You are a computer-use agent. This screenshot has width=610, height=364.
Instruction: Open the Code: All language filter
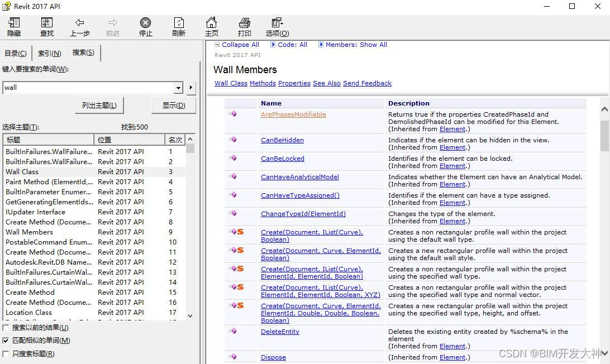pyautogui.click(x=289, y=45)
